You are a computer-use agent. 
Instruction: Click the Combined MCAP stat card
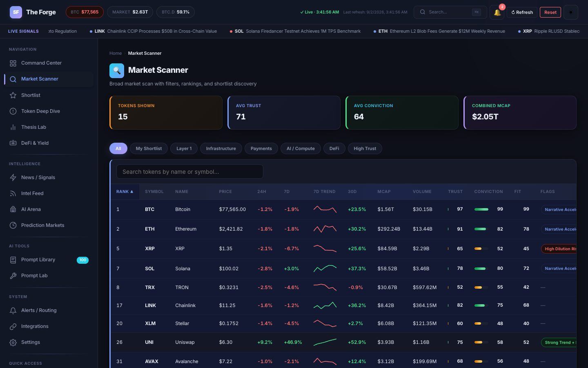tap(520, 113)
